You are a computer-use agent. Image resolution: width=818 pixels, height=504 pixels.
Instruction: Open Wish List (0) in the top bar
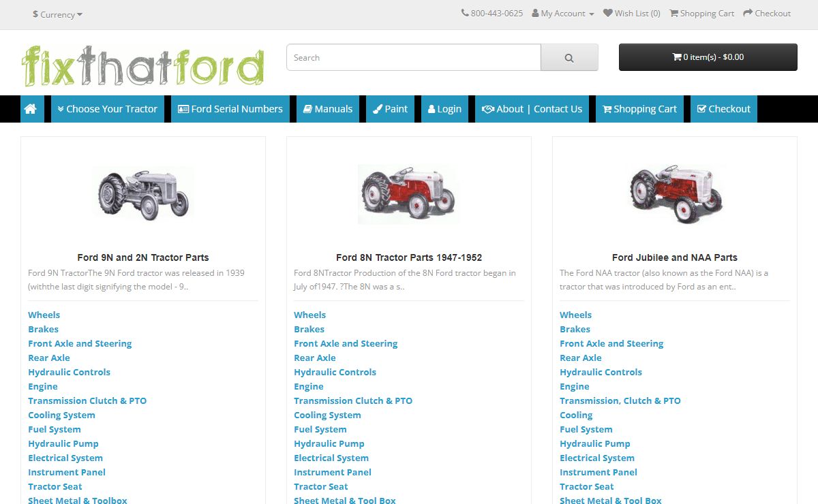tap(632, 14)
